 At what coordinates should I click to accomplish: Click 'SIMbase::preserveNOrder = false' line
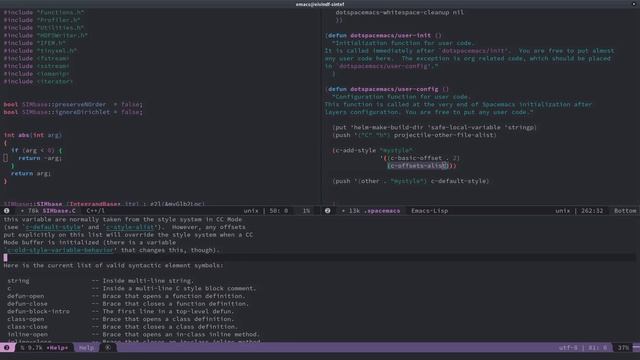pyautogui.click(x=73, y=104)
